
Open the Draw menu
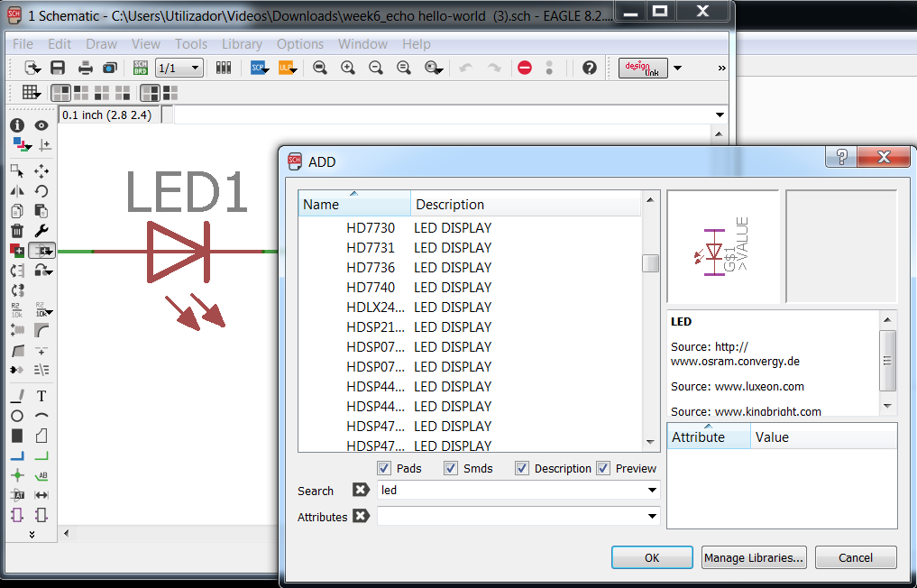tap(102, 44)
